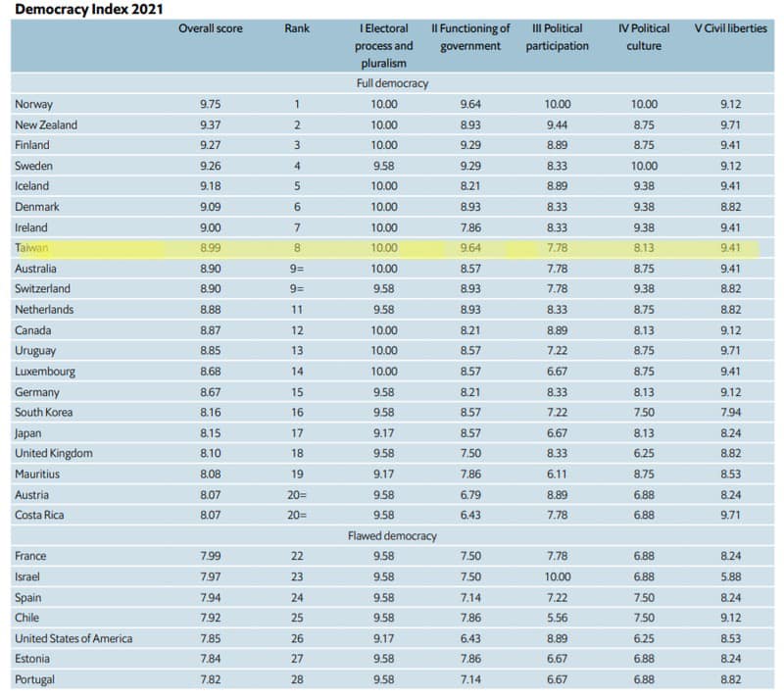This screenshot has height=698, width=784.
Task: Select the country name "Netherlands"
Action: (44, 310)
